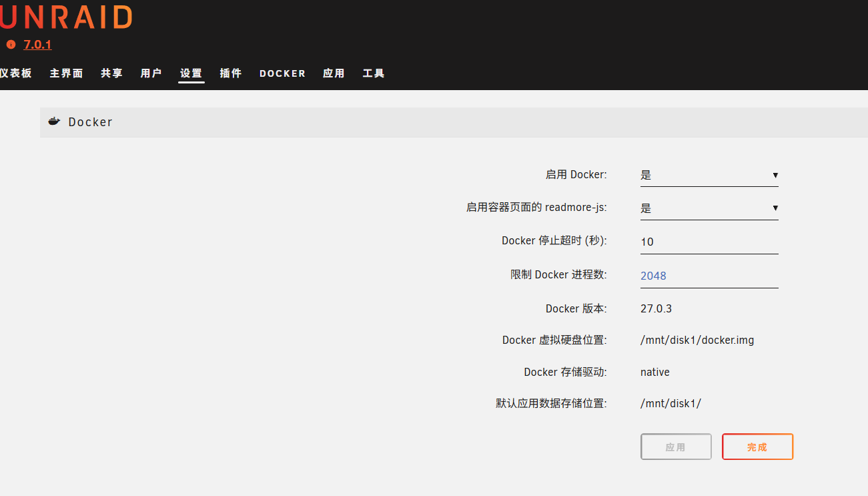This screenshot has width=868, height=496.
Task: Click the 启用容器页面的 readmore-js label
Action: click(x=536, y=208)
